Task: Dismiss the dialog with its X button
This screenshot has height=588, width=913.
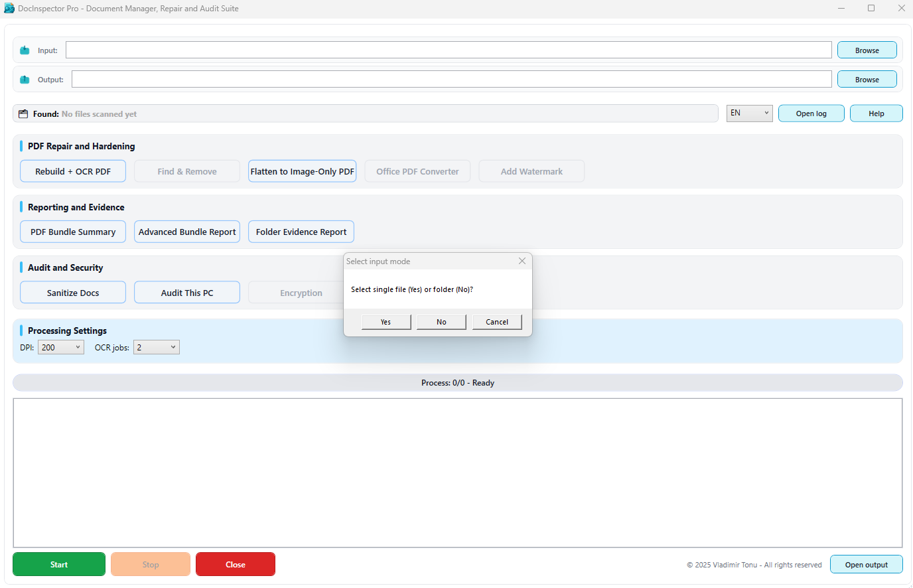Action: 522,261
